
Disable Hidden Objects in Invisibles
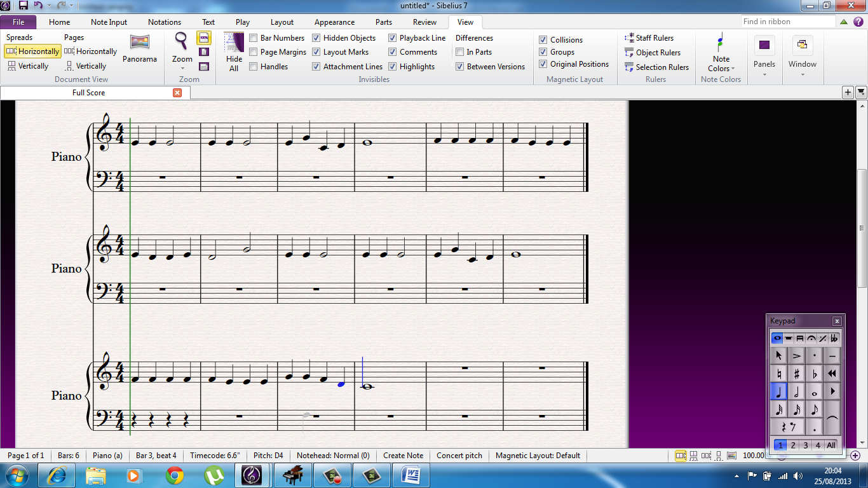tap(316, 37)
